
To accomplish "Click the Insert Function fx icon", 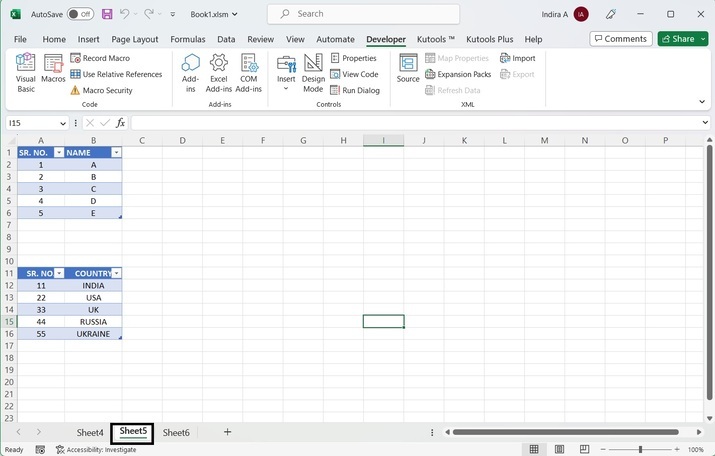I will pos(120,123).
